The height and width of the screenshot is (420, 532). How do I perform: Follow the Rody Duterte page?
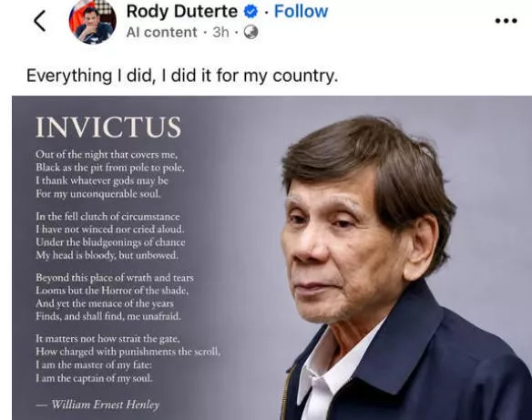[301, 12]
